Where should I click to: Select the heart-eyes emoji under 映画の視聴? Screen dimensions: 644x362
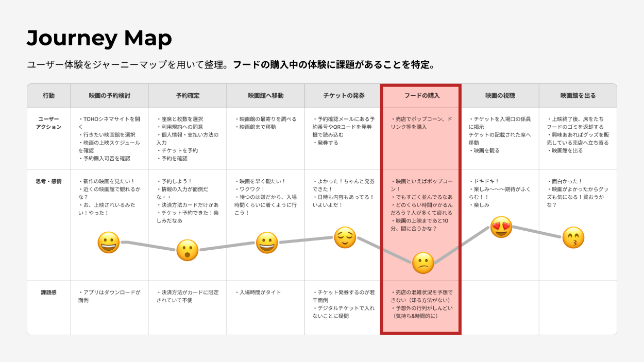pyautogui.click(x=501, y=227)
